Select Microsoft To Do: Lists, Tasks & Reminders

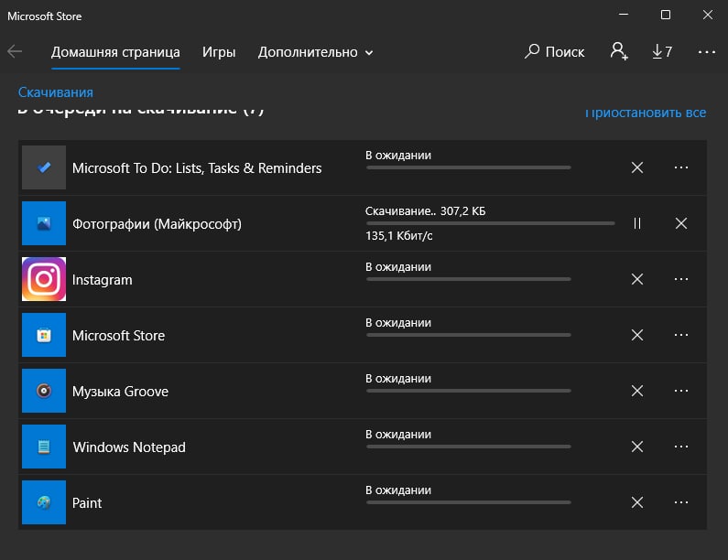pos(197,168)
